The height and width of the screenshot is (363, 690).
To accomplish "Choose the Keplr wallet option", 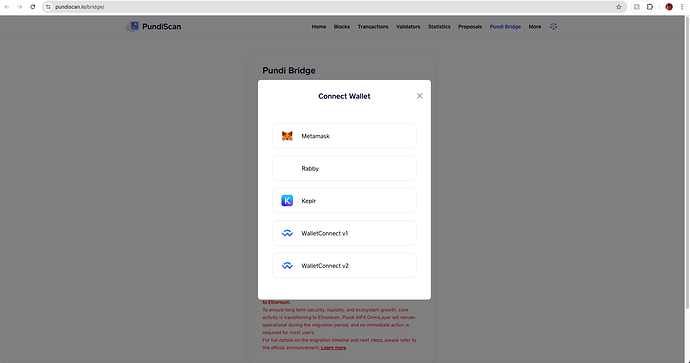I will 344,201.
